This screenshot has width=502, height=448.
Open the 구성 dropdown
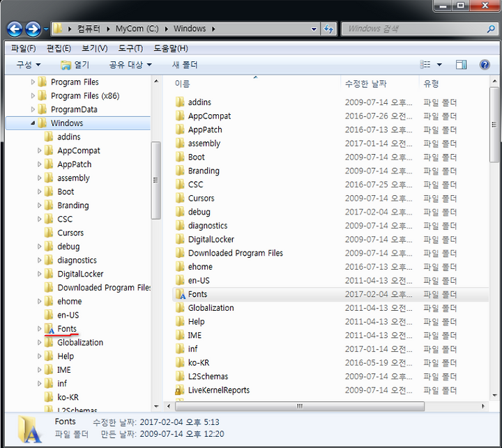[29, 65]
